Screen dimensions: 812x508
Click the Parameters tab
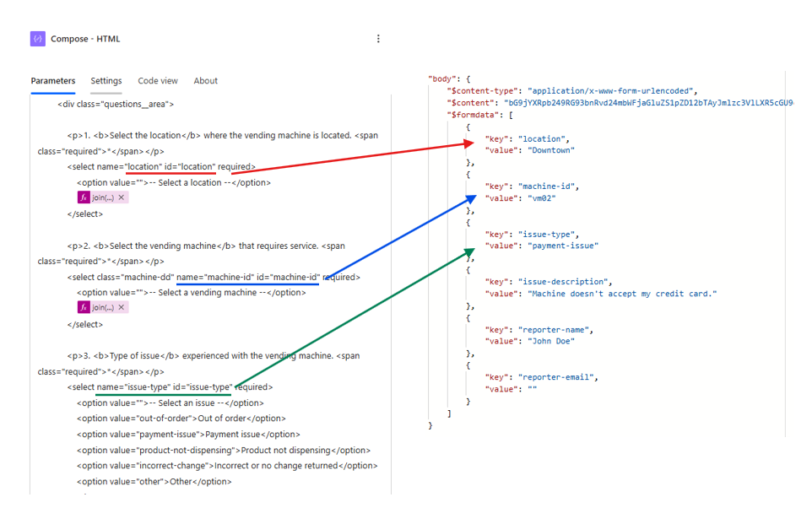[x=53, y=80]
